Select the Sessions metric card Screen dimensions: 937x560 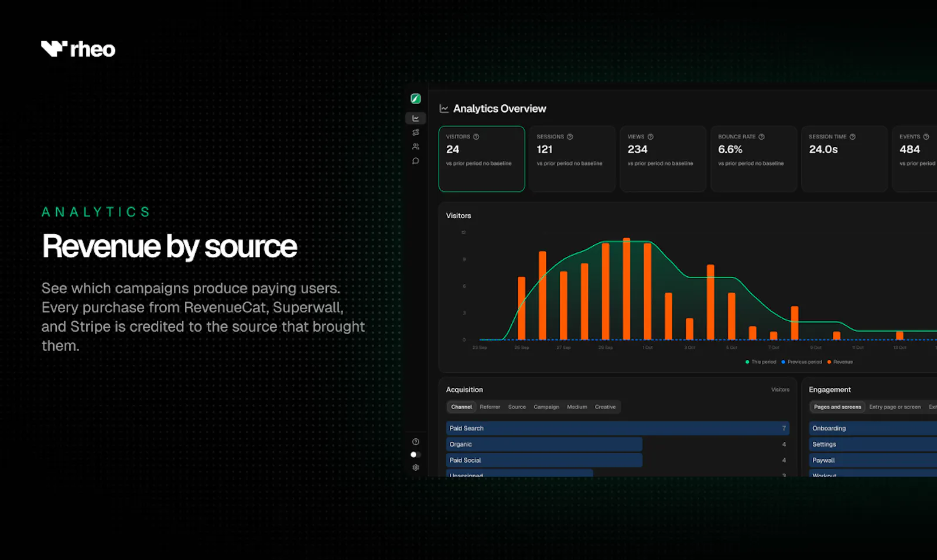tap(572, 159)
